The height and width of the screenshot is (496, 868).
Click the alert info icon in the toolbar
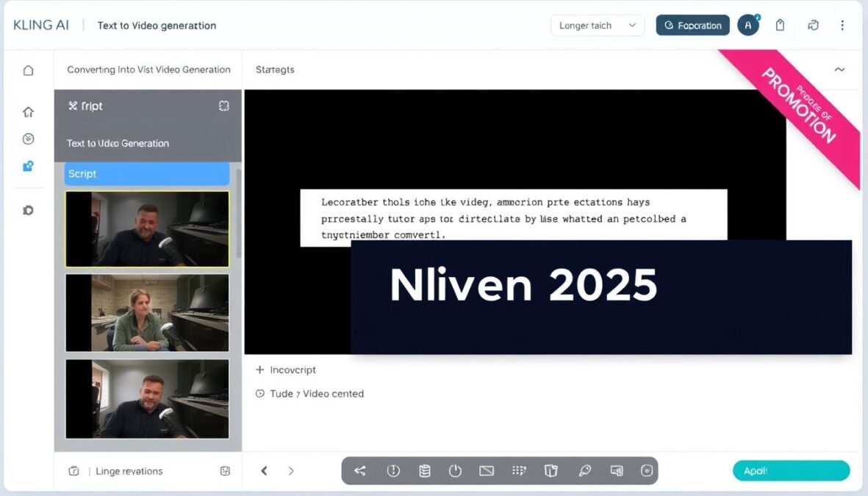tap(393, 470)
